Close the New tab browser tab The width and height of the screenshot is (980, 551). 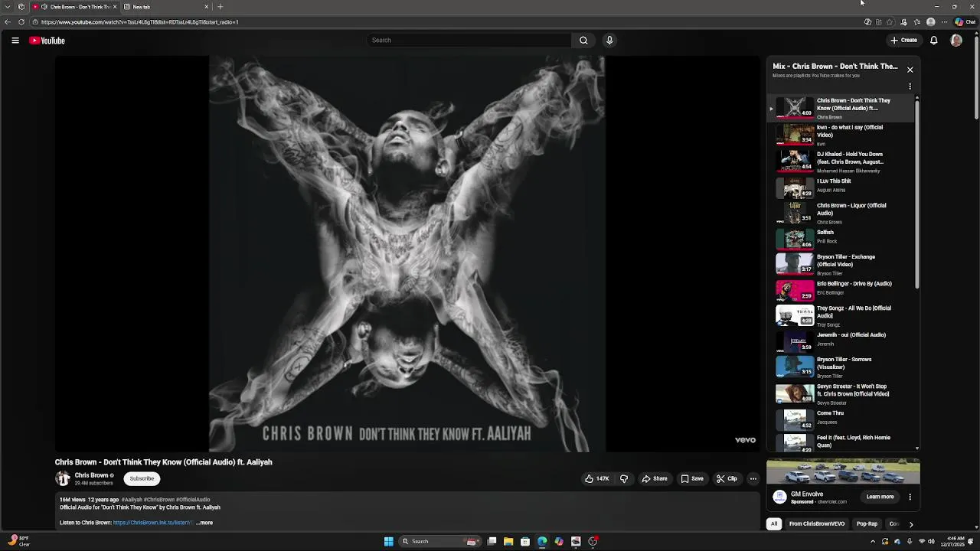tap(206, 7)
